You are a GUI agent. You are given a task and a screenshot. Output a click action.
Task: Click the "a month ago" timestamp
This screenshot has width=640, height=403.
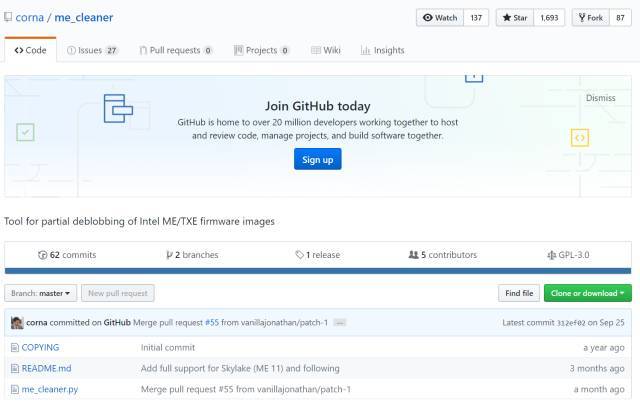599,389
